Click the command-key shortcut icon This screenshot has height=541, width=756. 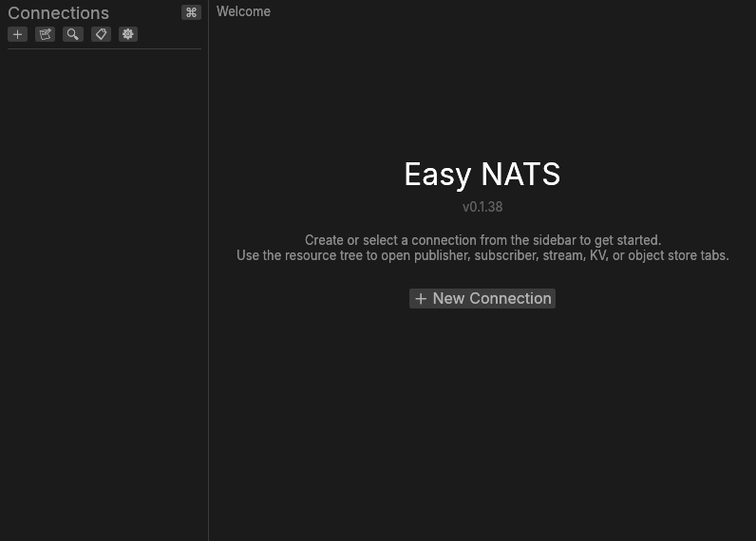coord(191,12)
